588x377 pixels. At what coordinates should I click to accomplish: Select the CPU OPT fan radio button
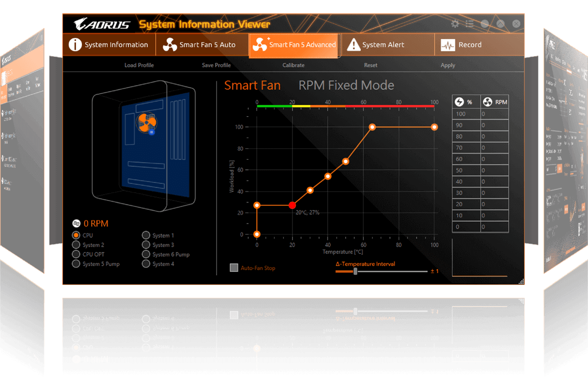pos(76,254)
